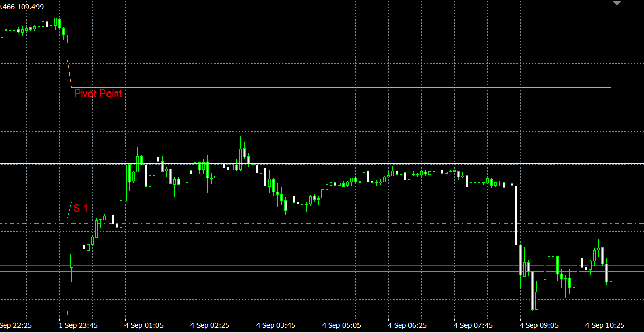Click the 4 Sep 10:25 time label
The height and width of the screenshot is (333, 644).
(605, 325)
